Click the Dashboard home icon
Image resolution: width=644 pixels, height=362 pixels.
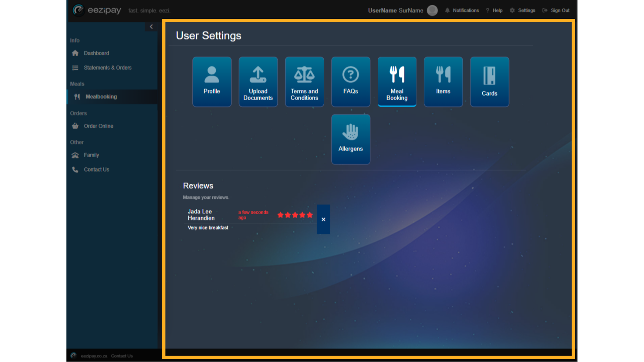[x=75, y=53]
